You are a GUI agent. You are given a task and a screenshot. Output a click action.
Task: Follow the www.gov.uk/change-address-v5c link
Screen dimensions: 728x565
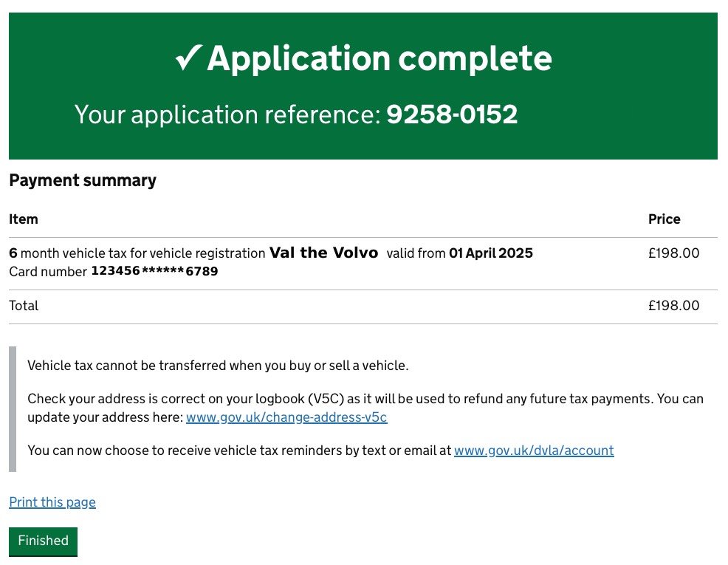coord(286,417)
